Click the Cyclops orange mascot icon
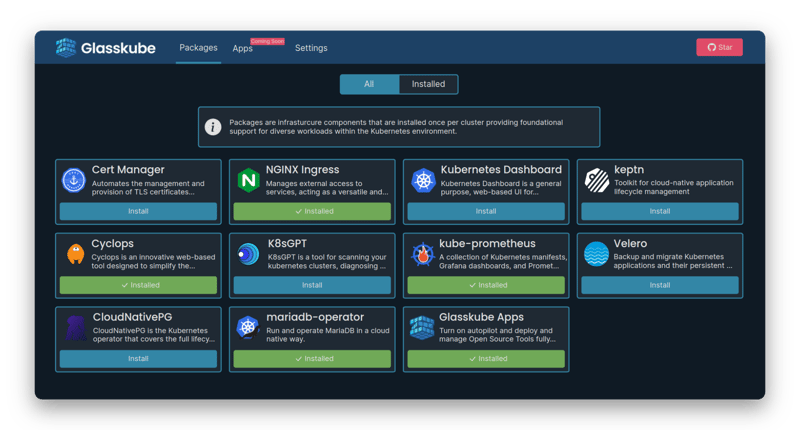This screenshot has height=430, width=800. click(x=74, y=254)
